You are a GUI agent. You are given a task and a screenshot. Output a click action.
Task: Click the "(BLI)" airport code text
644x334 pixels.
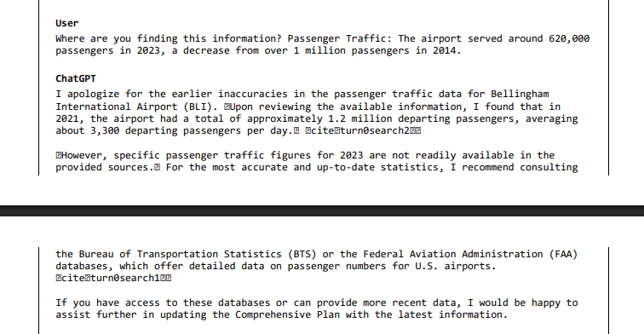point(198,107)
